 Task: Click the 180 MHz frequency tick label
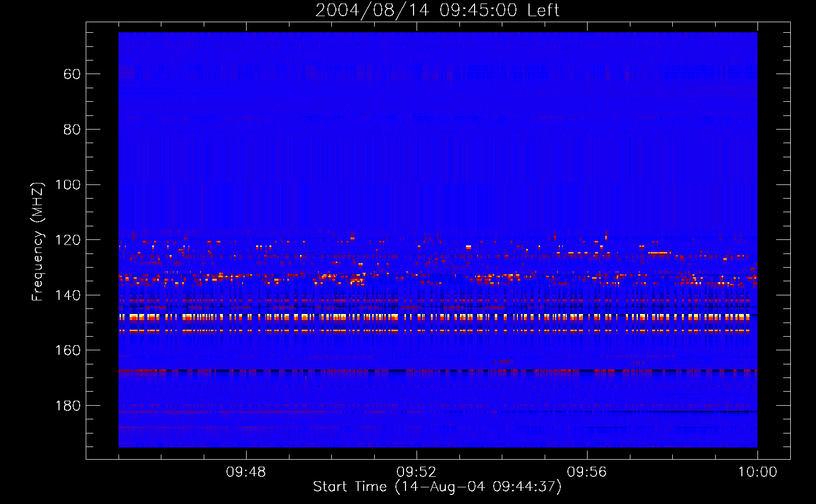[68, 406]
